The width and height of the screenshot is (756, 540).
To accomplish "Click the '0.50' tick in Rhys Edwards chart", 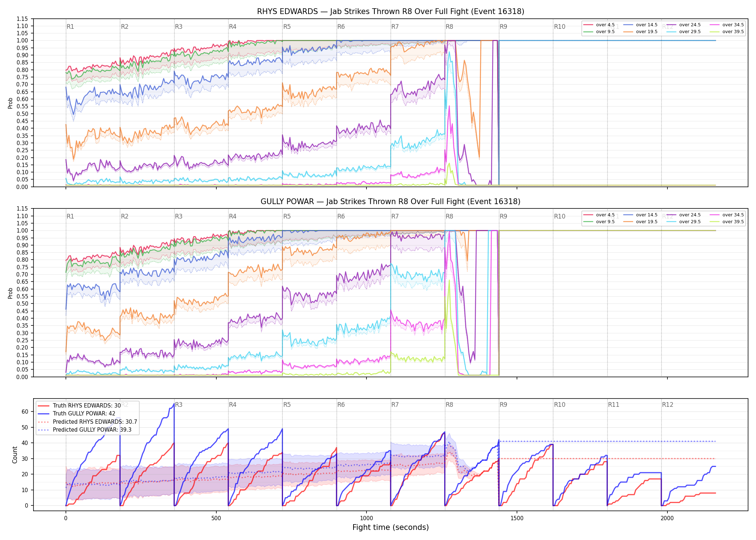I will [22, 114].
